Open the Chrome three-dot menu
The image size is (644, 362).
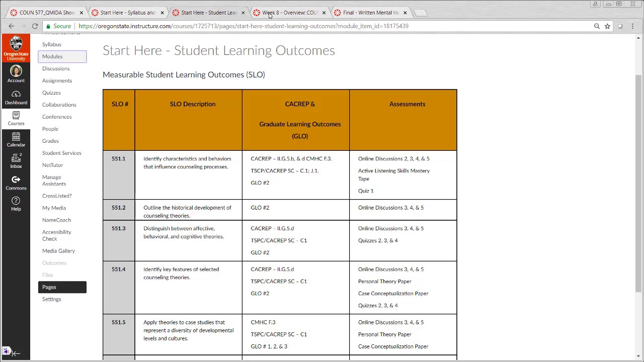tap(632, 26)
